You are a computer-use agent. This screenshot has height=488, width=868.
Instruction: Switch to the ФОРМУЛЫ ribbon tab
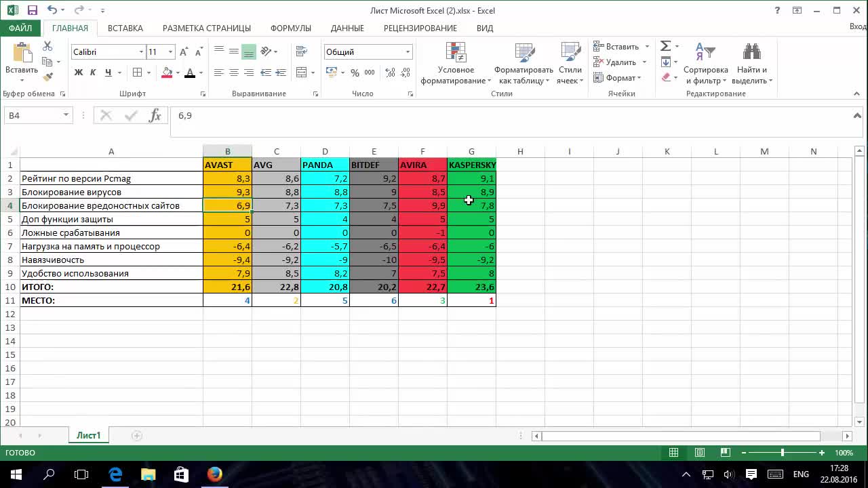click(291, 28)
